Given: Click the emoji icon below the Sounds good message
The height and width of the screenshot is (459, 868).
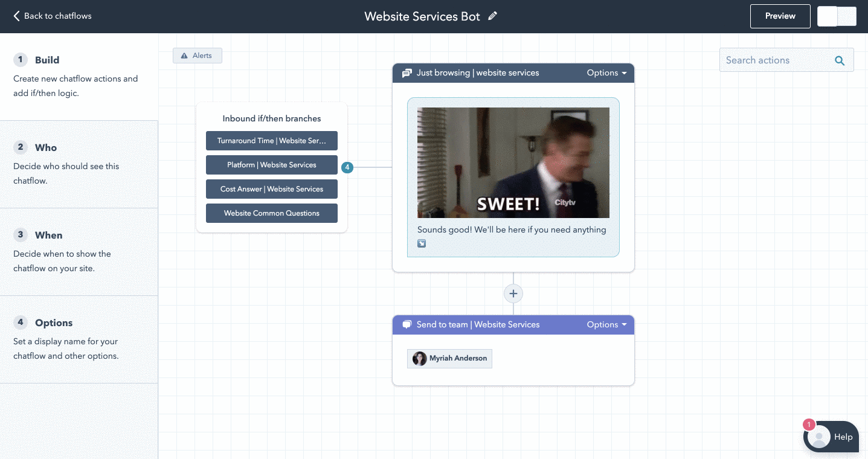Looking at the screenshot, I should coord(422,243).
